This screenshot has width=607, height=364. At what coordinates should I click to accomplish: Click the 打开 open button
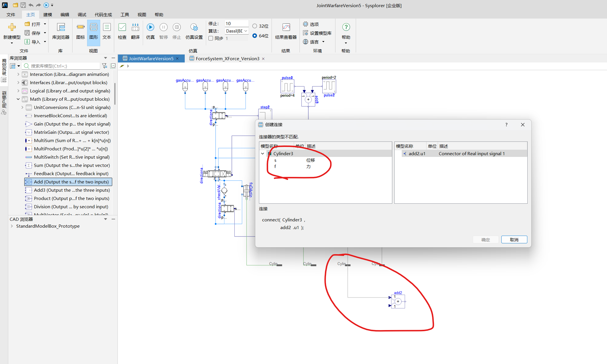click(33, 24)
